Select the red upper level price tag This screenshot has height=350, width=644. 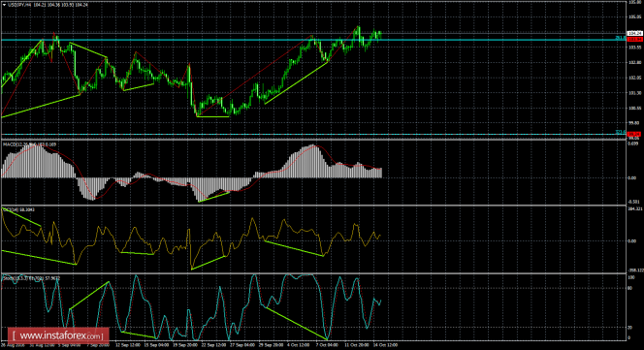tap(635, 39)
